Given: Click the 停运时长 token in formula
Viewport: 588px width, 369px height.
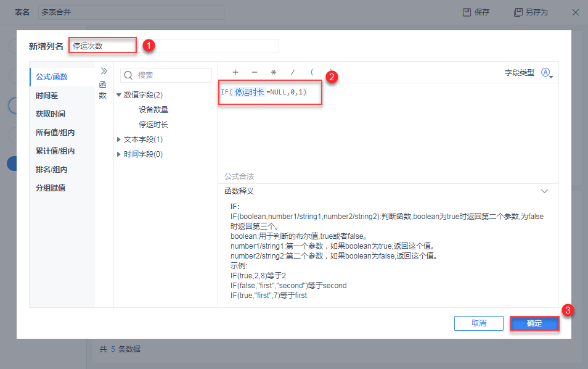Looking at the screenshot, I should coord(250,92).
